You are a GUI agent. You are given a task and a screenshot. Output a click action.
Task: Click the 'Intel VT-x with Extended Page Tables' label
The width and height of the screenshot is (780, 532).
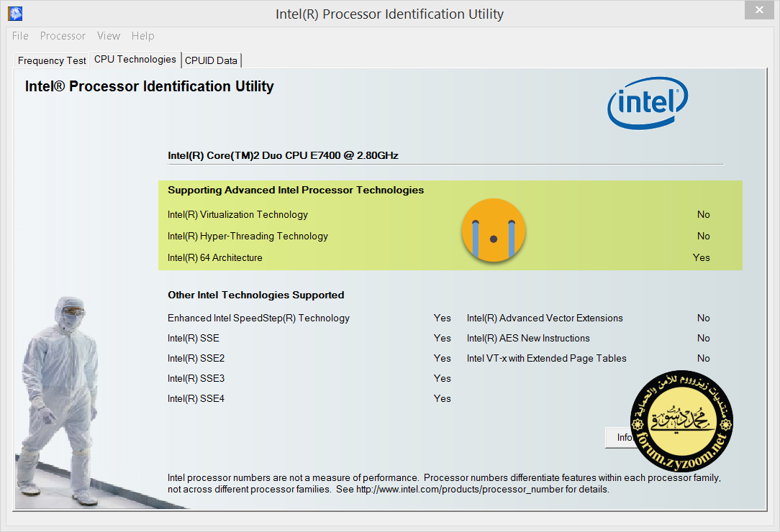click(547, 359)
